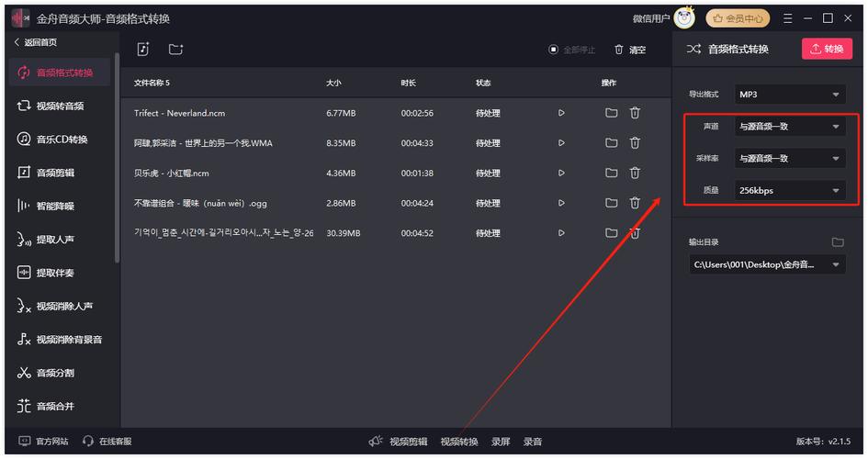Screen dimensions: 868x459
Task: Click the 版本号 v2.1.5 version text
Action: (x=823, y=442)
